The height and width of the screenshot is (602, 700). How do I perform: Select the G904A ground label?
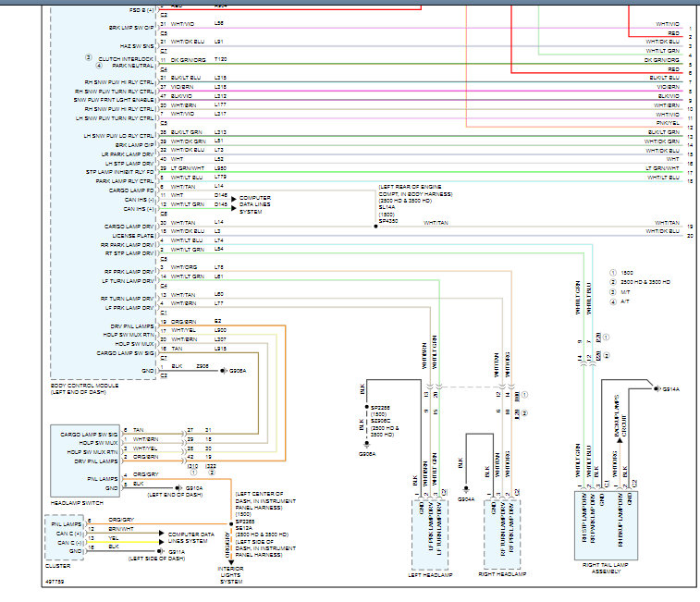[466, 499]
